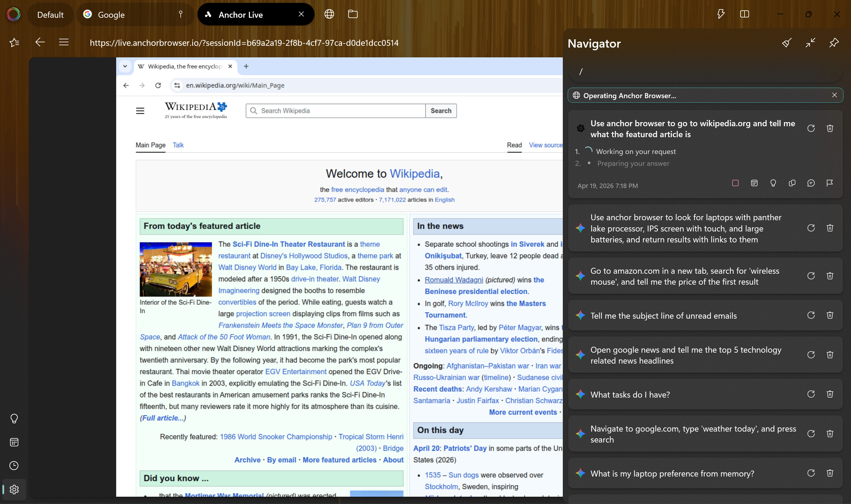The image size is (851, 504).
Task: Retry the wikipedia featured article request
Action: coord(811,128)
